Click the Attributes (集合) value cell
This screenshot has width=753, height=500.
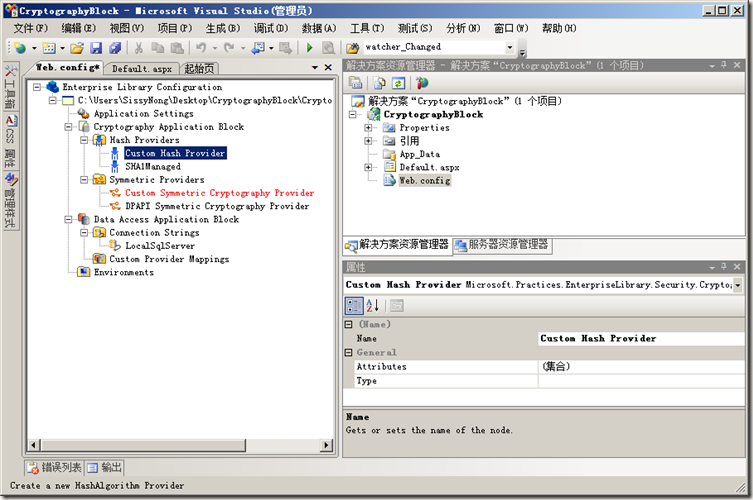click(642, 366)
